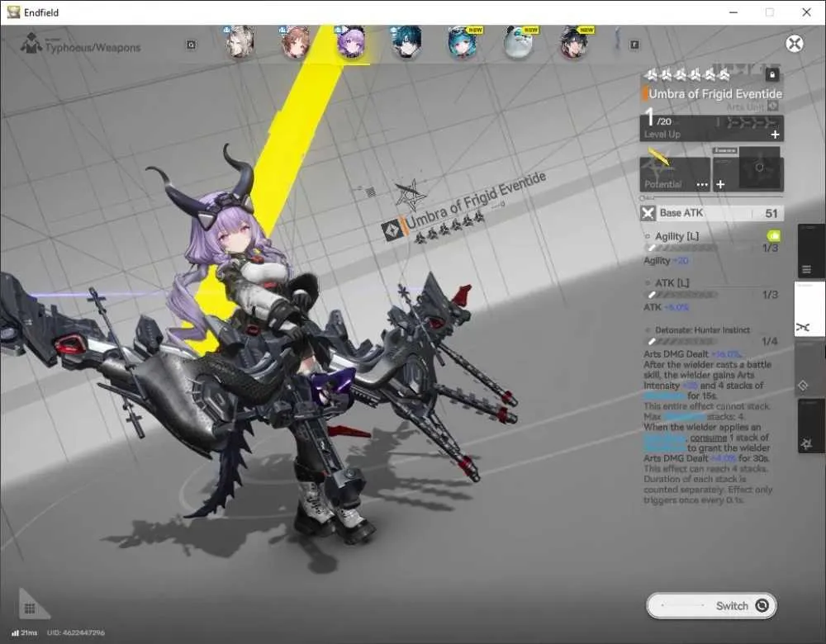826x644 pixels.
Task: Select the light-blue-haired NEW operator portrait
Action: coord(463,42)
